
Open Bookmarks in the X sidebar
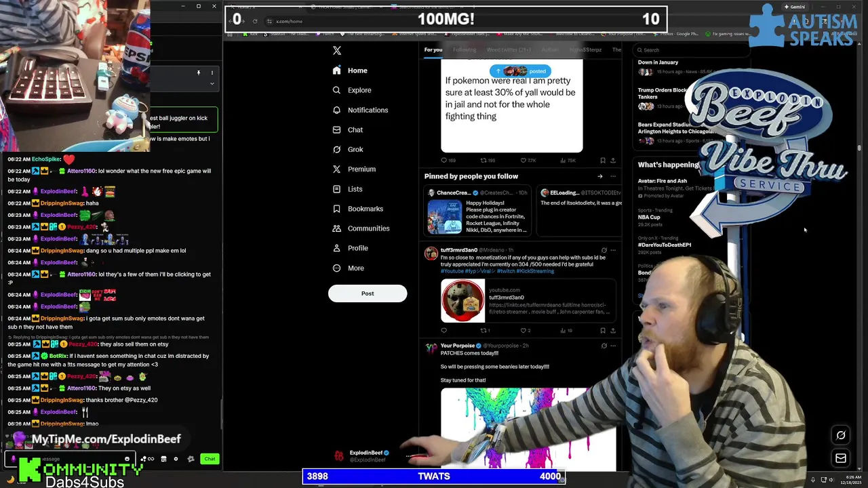(357, 209)
